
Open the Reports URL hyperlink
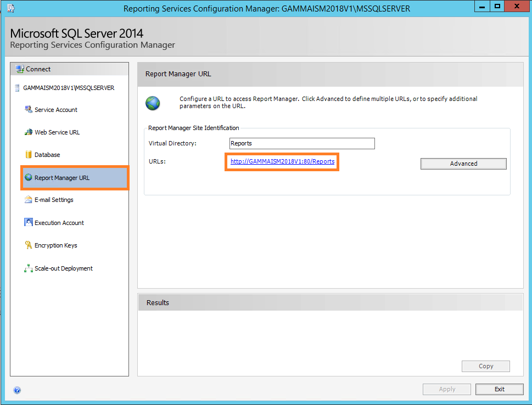coord(282,161)
